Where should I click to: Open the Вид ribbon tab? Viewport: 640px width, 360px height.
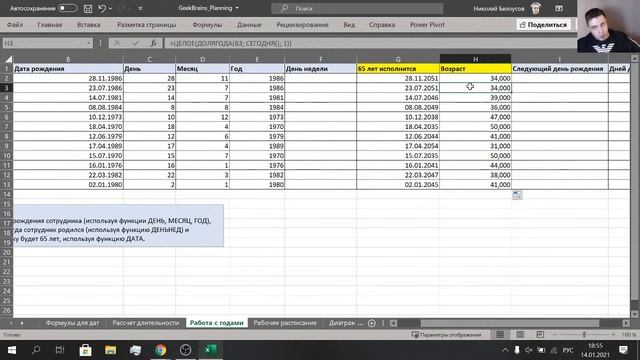click(349, 25)
